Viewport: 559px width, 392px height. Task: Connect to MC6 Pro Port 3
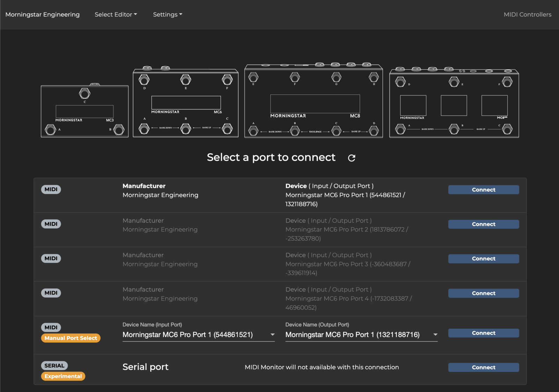(483, 259)
